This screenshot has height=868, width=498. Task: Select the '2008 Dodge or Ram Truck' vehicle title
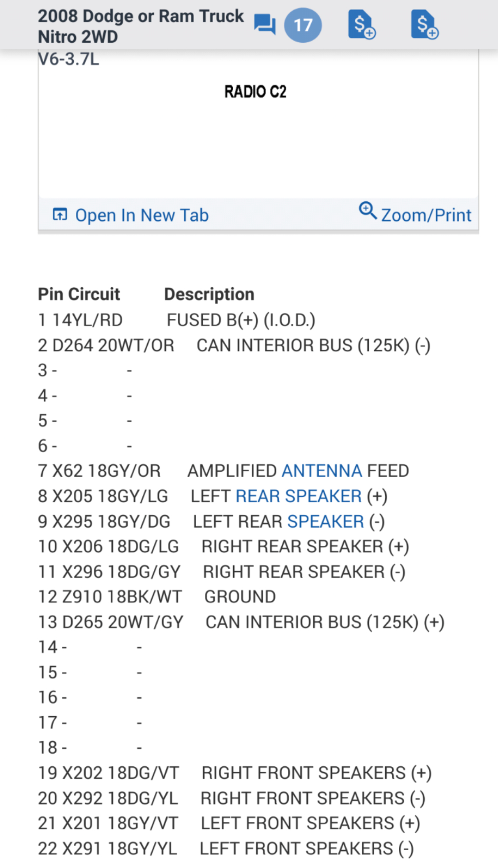[x=141, y=16]
